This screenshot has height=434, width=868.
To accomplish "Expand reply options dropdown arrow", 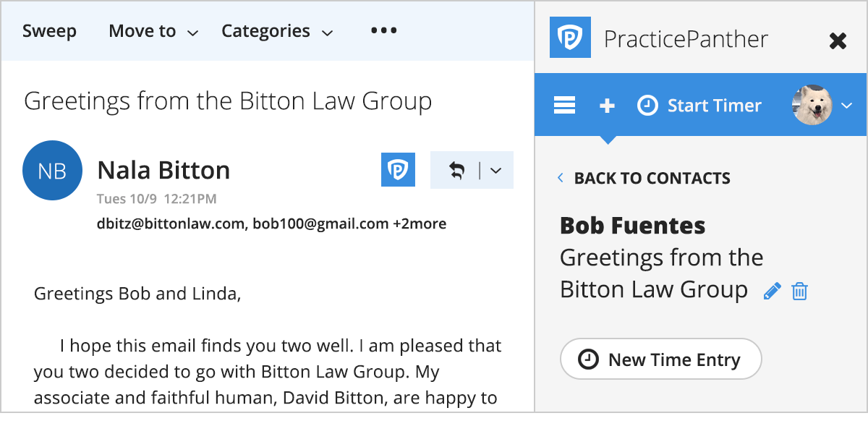I will pos(496,171).
